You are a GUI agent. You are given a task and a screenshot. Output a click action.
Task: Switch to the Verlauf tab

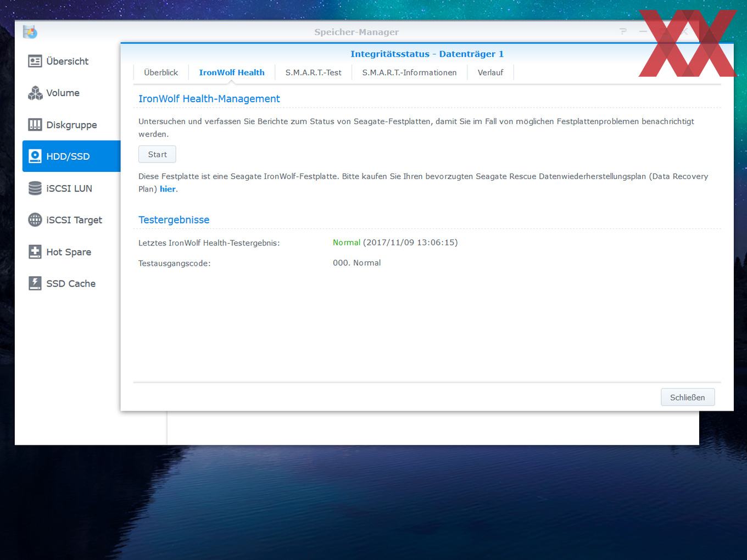point(490,72)
